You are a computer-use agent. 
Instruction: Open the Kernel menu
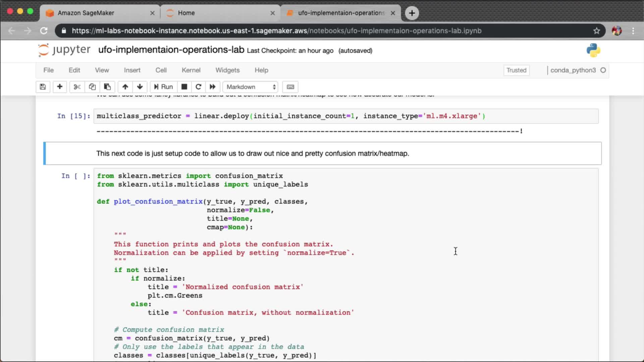pyautogui.click(x=191, y=70)
